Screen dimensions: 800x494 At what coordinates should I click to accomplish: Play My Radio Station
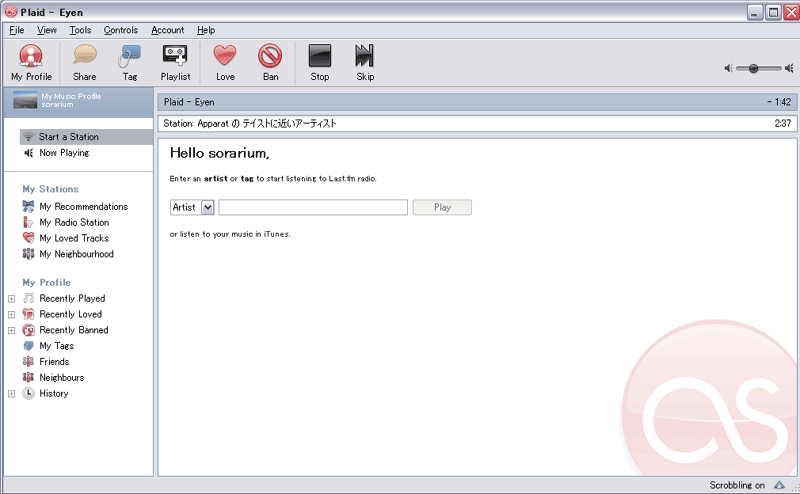point(74,222)
